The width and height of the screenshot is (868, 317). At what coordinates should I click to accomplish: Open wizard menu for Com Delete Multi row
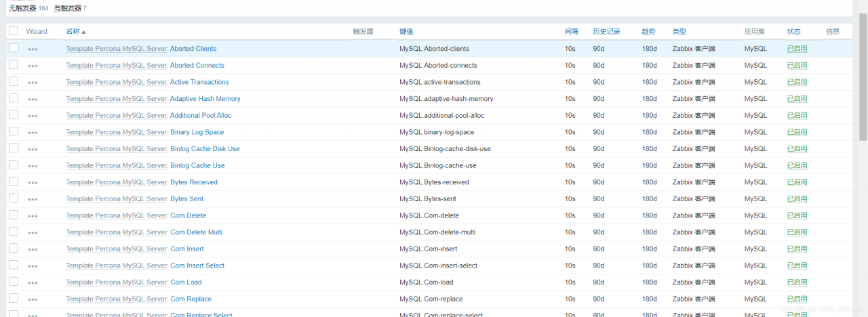[x=33, y=233]
